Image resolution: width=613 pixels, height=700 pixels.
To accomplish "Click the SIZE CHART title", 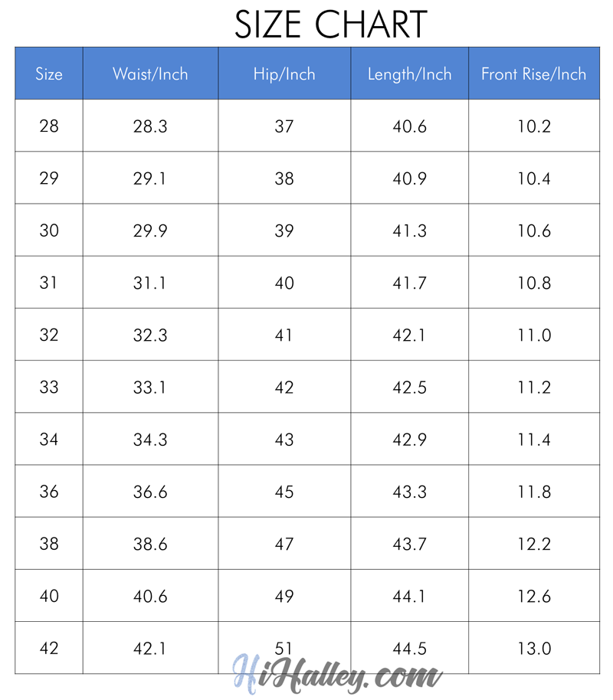I will 330,25.
